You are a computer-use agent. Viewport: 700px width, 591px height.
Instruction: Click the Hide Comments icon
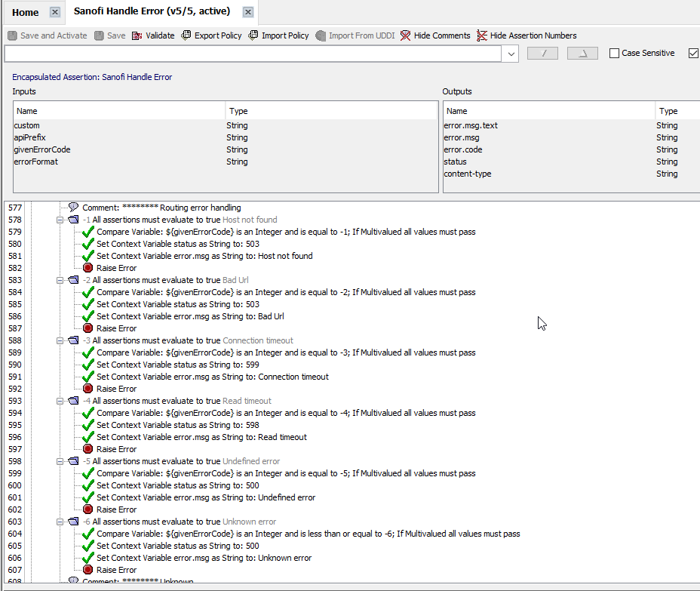tap(405, 35)
